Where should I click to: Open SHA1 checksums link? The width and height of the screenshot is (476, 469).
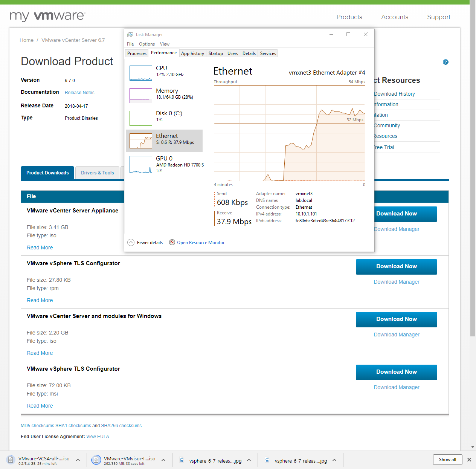[73, 426]
